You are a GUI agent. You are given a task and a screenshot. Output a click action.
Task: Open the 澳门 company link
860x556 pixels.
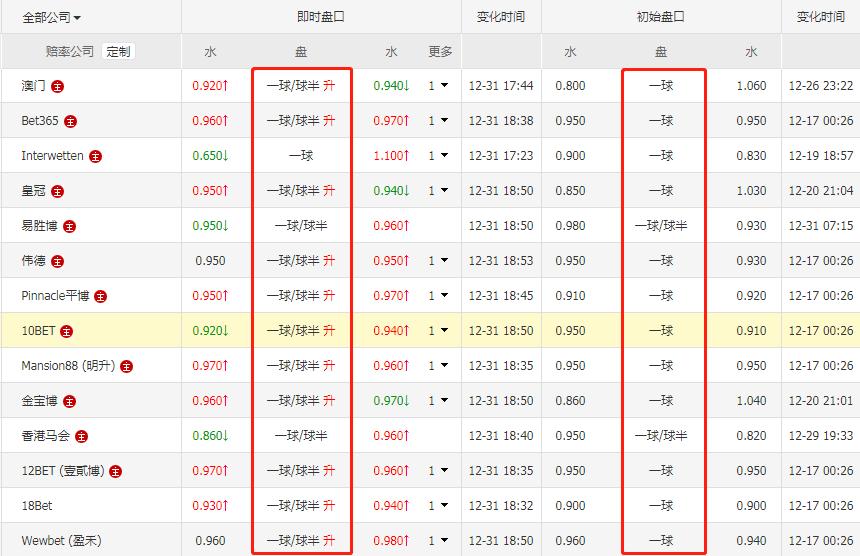tap(33, 86)
